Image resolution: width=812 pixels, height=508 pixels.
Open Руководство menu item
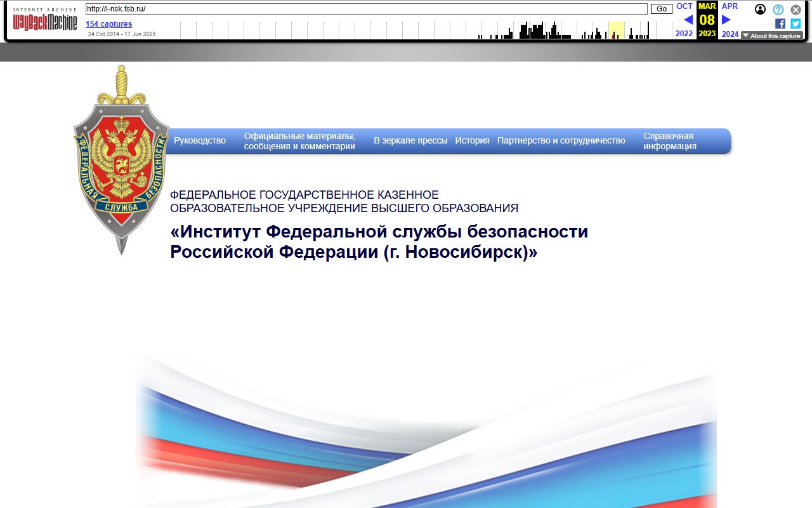coord(200,140)
